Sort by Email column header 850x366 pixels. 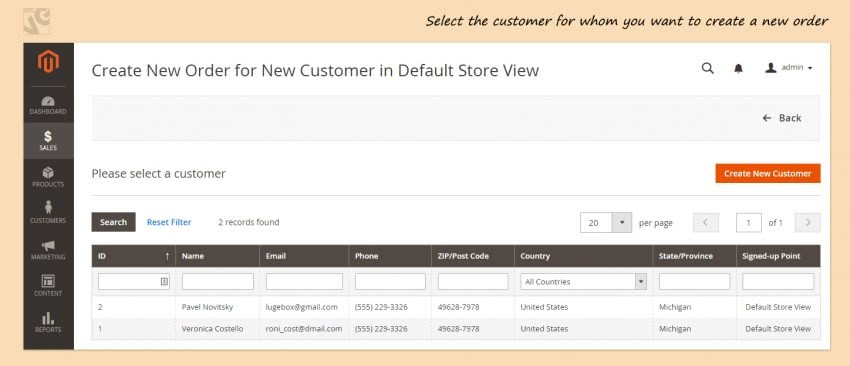click(304, 256)
